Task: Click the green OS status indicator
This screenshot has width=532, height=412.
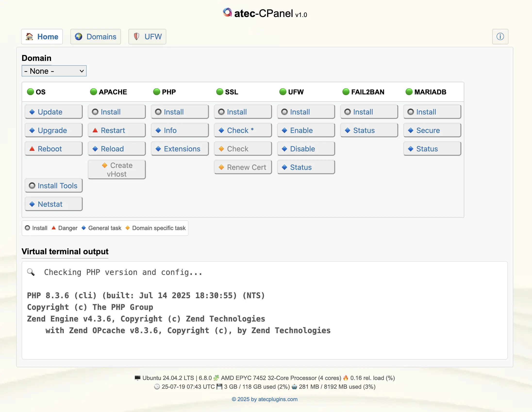Action: 30,92
